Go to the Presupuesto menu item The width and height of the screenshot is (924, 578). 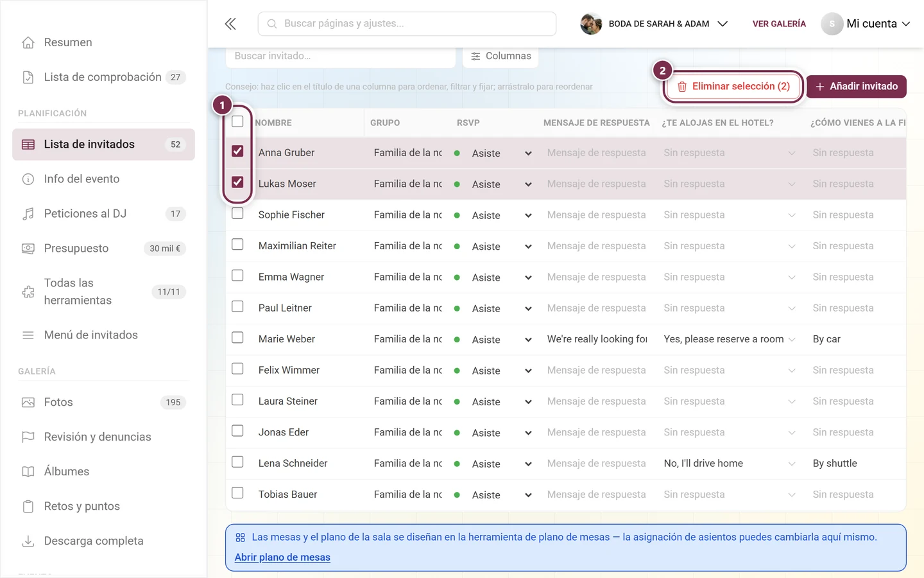[x=103, y=249]
